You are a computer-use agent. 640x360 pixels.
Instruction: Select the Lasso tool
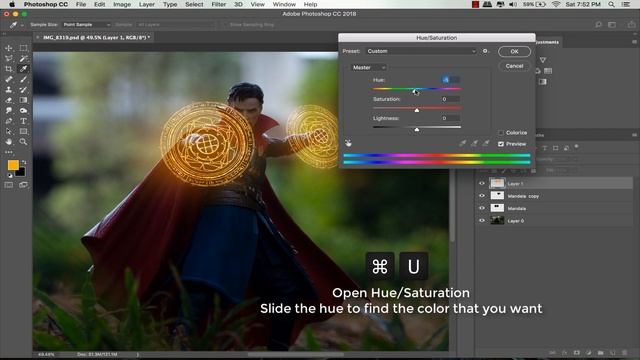click(x=9, y=58)
